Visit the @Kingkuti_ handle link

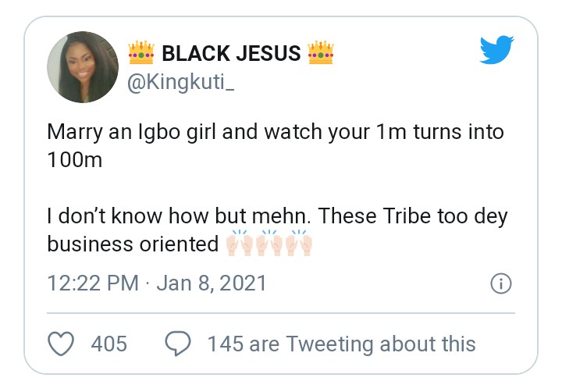point(180,81)
